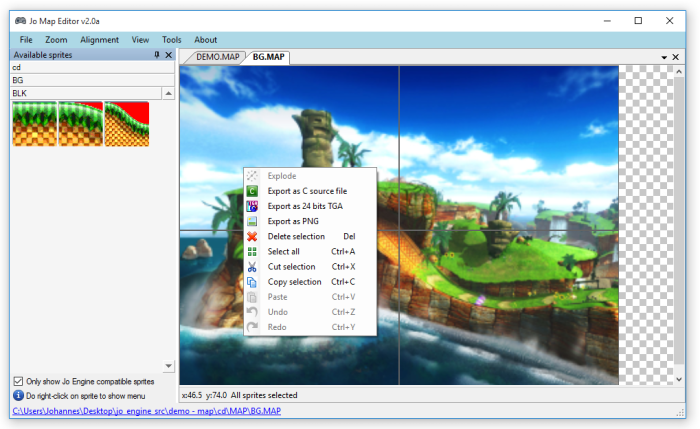Click the red X delete selection icon
Image resolution: width=700 pixels, height=429 pixels.
[252, 237]
